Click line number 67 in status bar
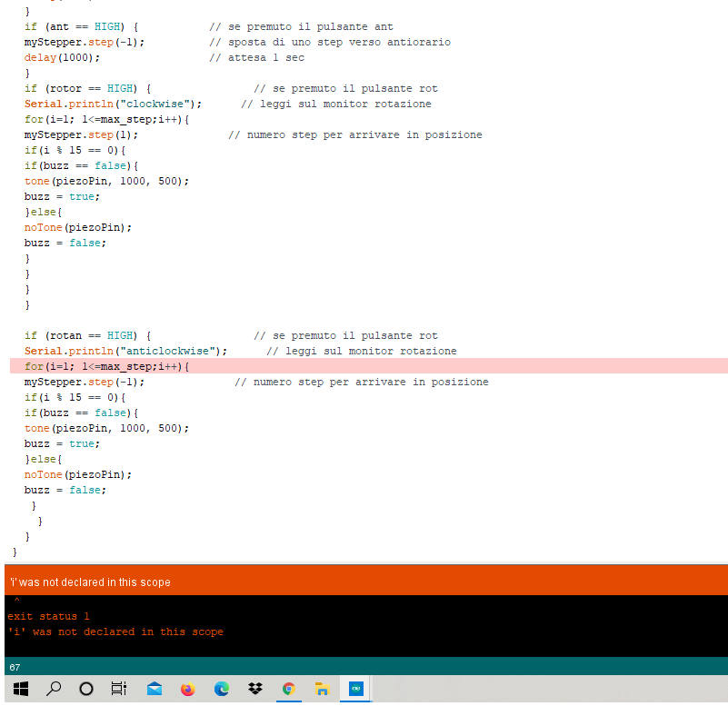The image size is (728, 716). tap(15, 667)
